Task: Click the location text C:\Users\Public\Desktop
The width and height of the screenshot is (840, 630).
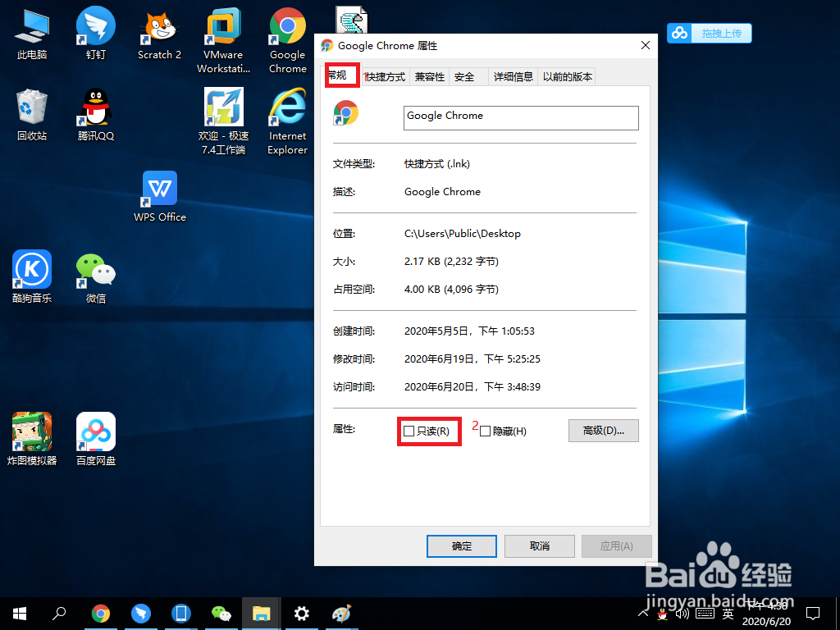Action: tap(463, 234)
